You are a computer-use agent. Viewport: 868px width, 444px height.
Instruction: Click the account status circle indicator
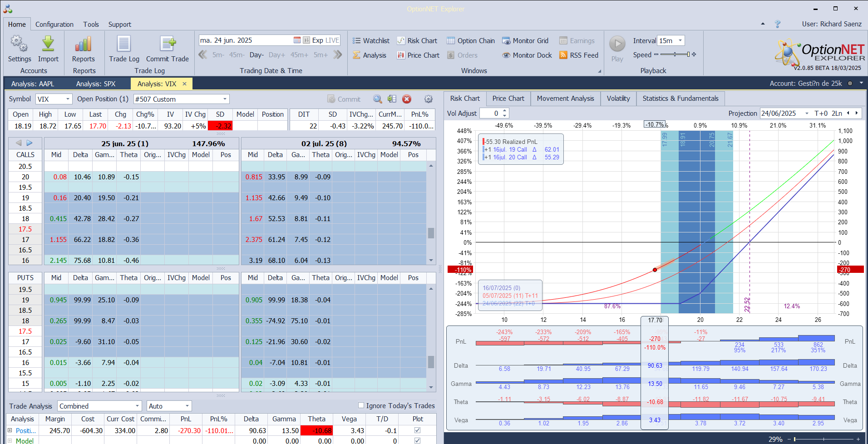pos(850,84)
